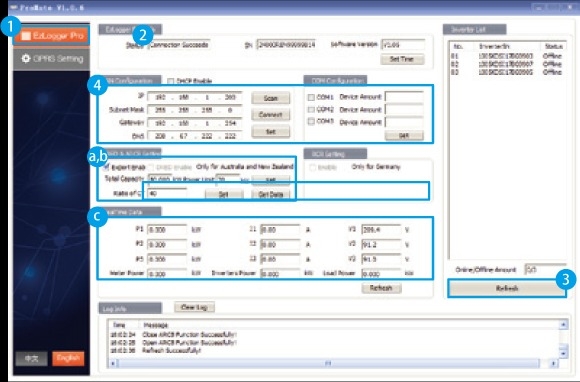Check the COM1 checkbox
Image resolution: width=580 pixels, height=382 pixels.
tap(311, 97)
